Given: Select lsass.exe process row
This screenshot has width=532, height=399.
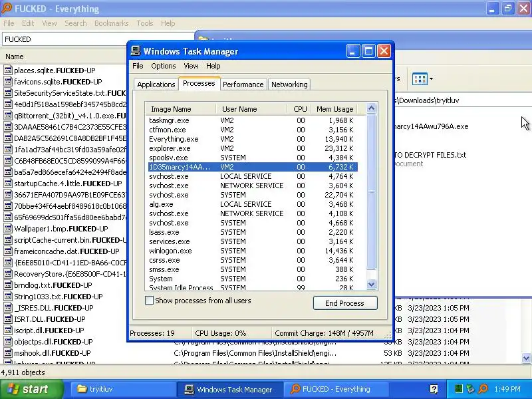Looking at the screenshot, I should tap(253, 232).
